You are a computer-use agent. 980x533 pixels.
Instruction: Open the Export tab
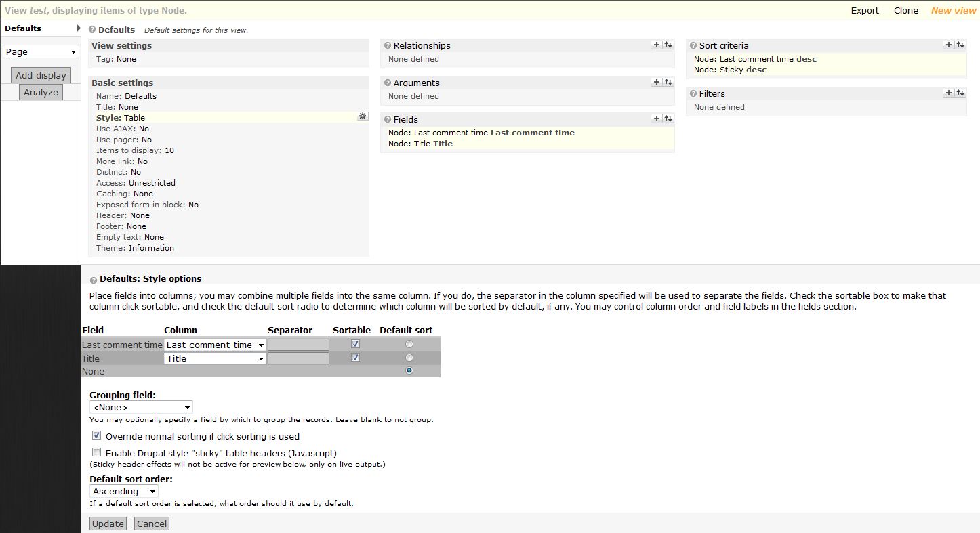(x=865, y=10)
